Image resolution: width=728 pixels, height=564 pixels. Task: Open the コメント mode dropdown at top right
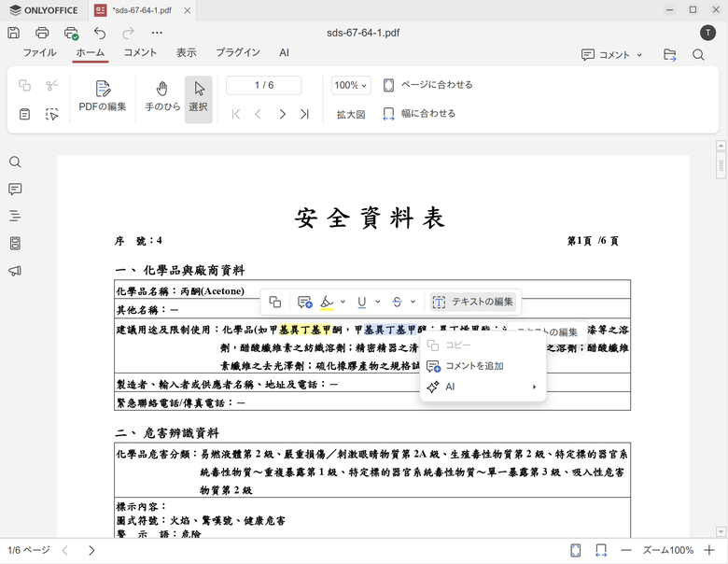tap(611, 55)
